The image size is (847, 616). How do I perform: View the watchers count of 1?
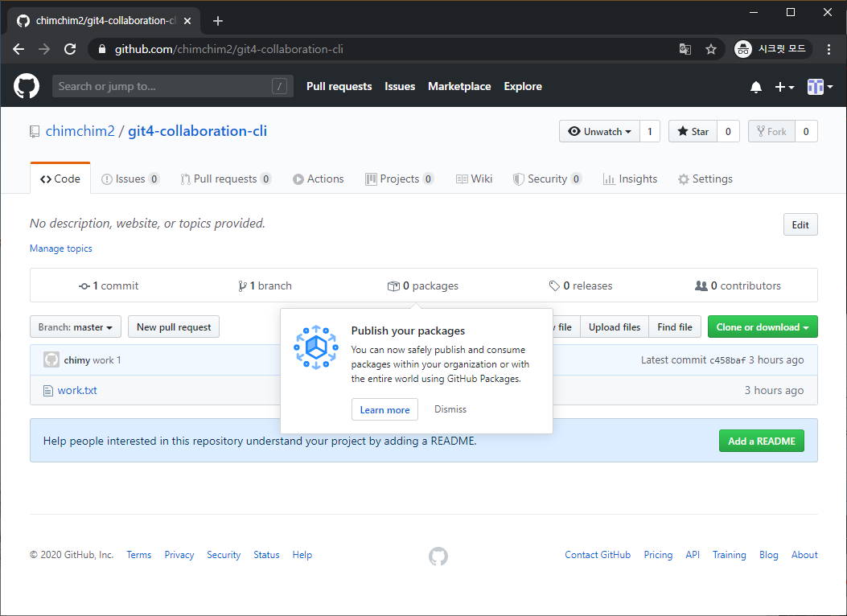point(650,131)
